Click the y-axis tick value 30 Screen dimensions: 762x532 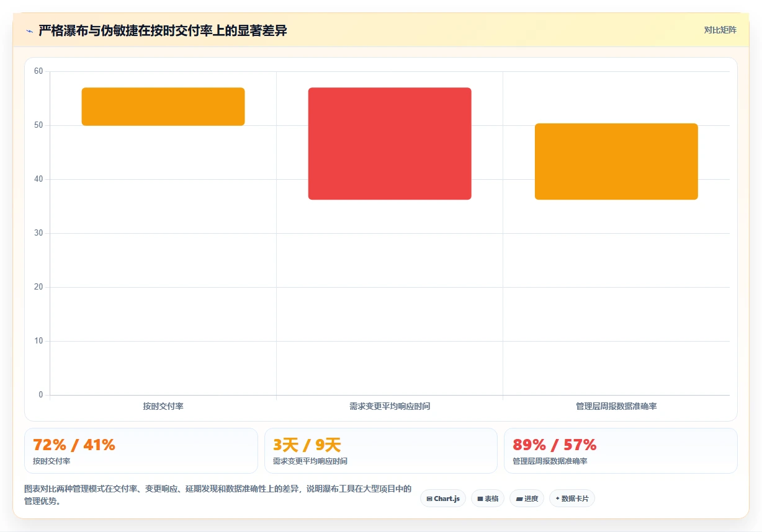(38, 233)
